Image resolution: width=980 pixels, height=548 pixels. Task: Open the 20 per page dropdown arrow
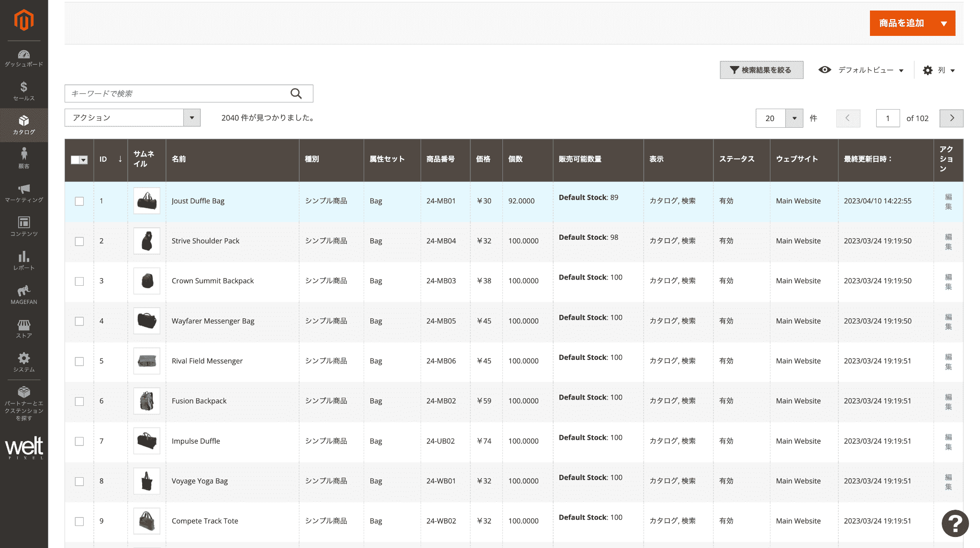794,118
